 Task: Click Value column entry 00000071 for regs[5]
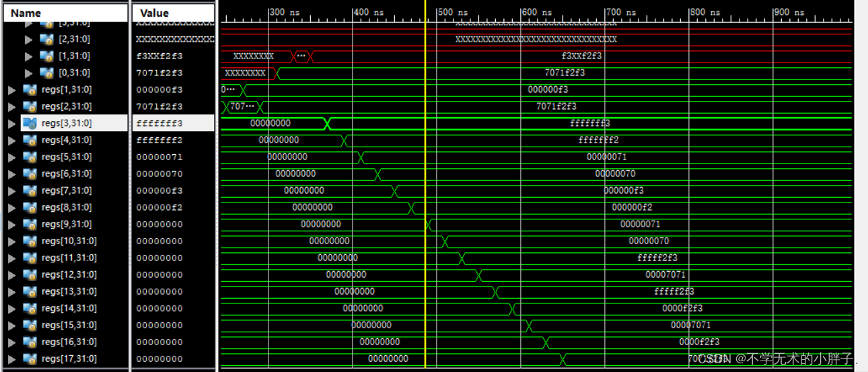[159, 157]
